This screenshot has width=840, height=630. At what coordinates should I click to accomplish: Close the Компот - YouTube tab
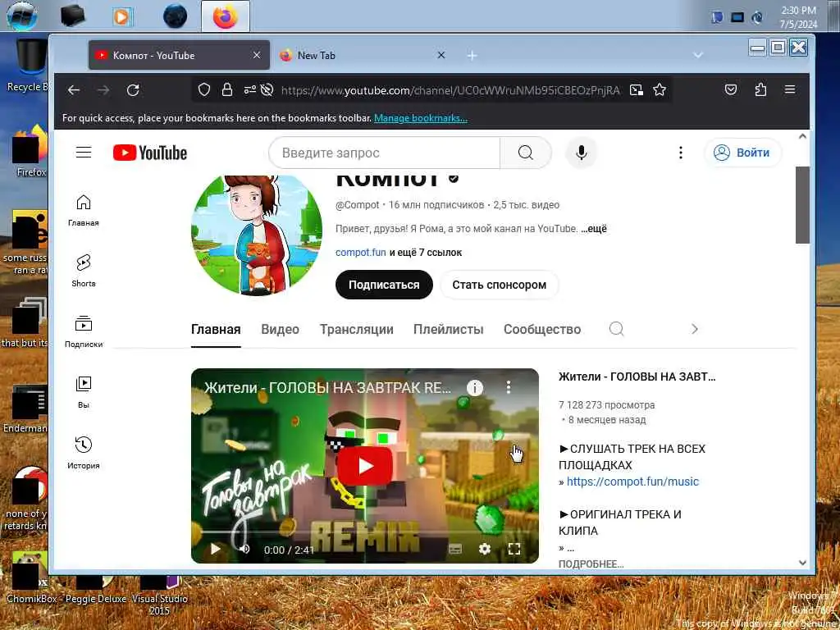tap(257, 55)
